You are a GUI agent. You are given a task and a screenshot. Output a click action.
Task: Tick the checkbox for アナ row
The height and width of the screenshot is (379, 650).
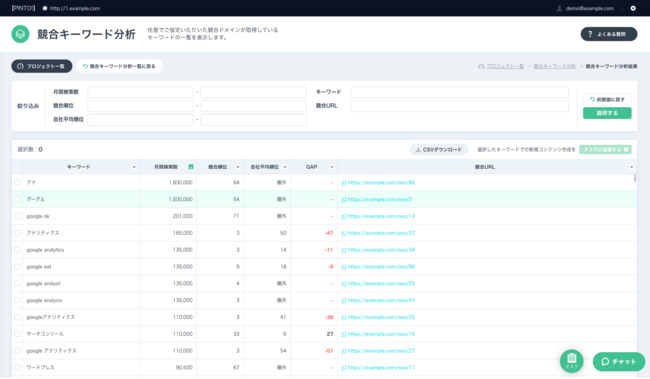point(17,182)
